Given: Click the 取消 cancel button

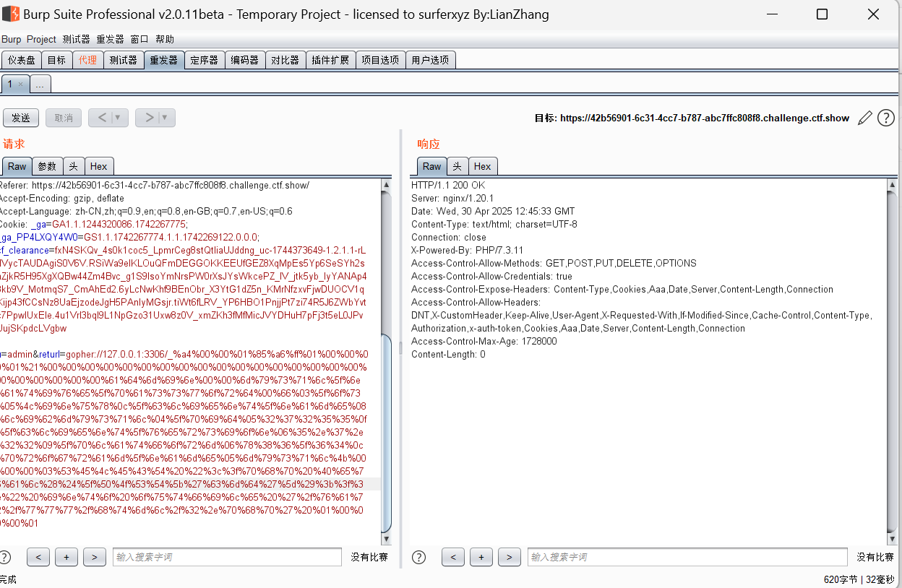Looking at the screenshot, I should tap(64, 118).
